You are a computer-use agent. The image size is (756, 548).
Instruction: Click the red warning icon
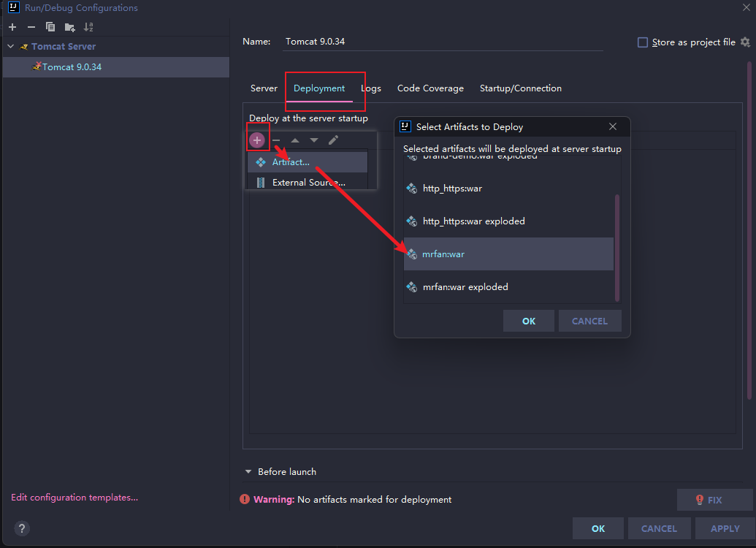245,499
